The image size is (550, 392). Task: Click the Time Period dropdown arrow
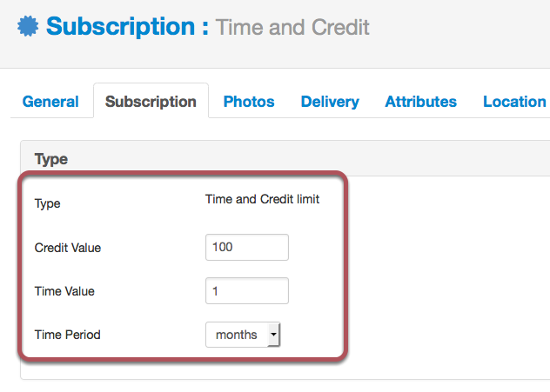pyautogui.click(x=273, y=335)
